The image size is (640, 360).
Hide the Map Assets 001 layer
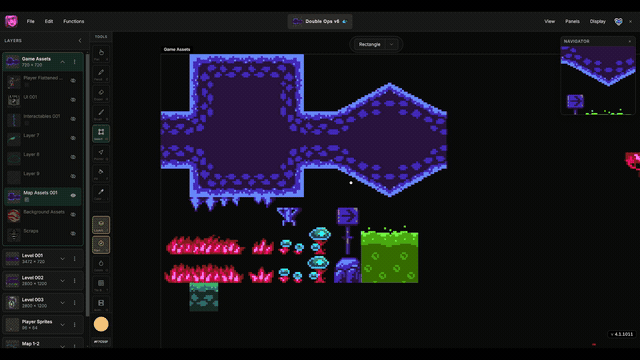pos(73,196)
